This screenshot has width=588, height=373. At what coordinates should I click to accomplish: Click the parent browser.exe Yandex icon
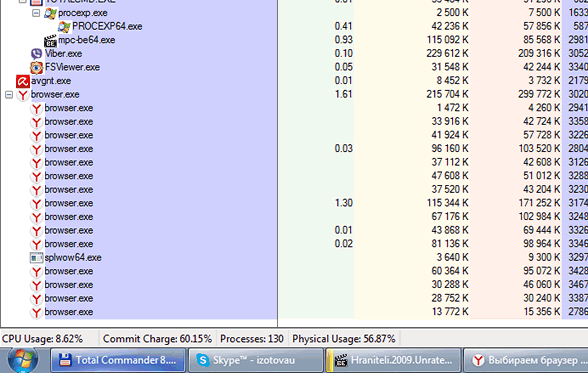(23, 95)
